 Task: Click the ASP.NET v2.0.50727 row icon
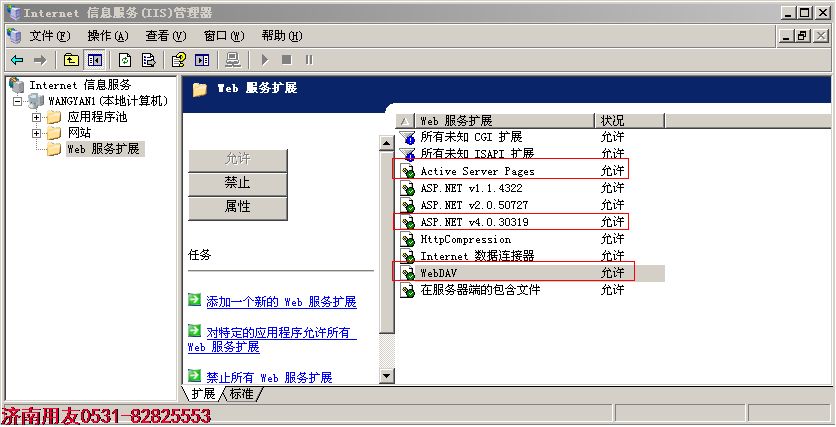(x=408, y=205)
